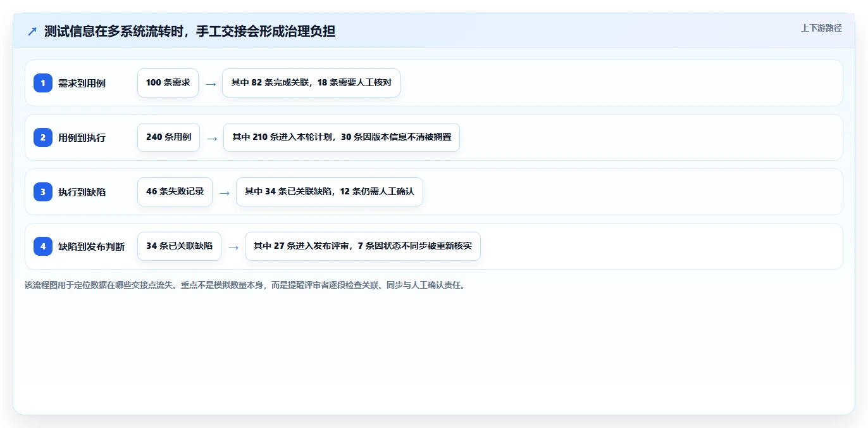Click the title '测试信息在多系统流转时，手工交接会形成治理负担'
Image resolution: width=868 pixels, height=428 pixels.
[190, 31]
